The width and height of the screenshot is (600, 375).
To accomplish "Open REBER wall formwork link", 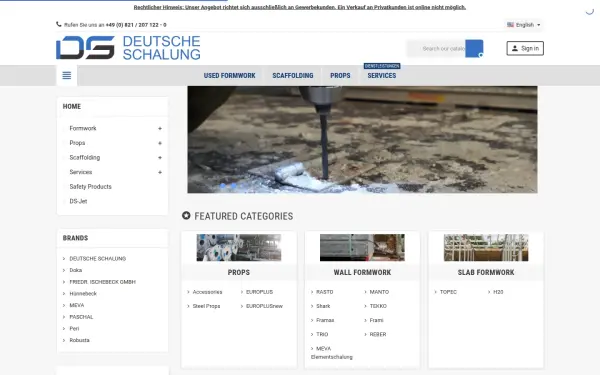I will pyautogui.click(x=378, y=334).
